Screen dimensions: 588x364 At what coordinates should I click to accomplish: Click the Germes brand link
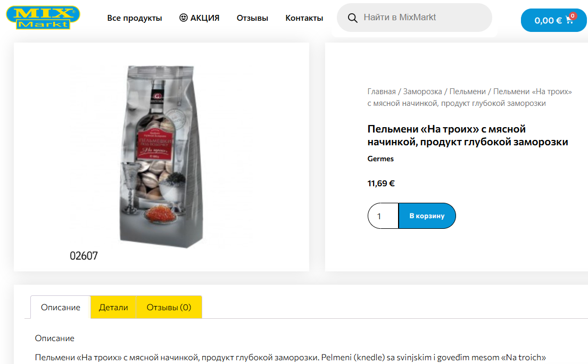(x=380, y=159)
